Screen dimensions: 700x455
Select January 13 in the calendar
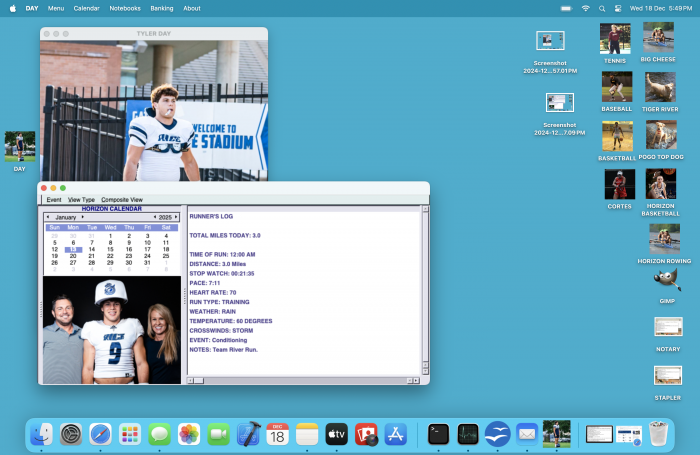click(x=73, y=249)
